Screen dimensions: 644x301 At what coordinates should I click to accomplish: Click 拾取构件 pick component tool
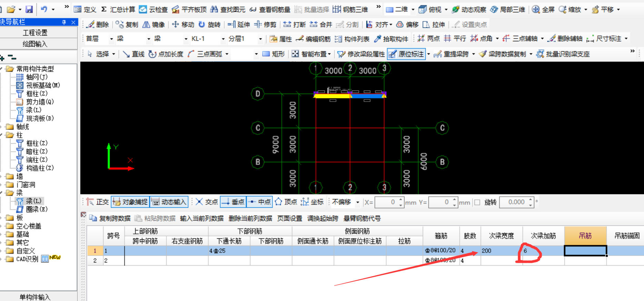pos(391,39)
